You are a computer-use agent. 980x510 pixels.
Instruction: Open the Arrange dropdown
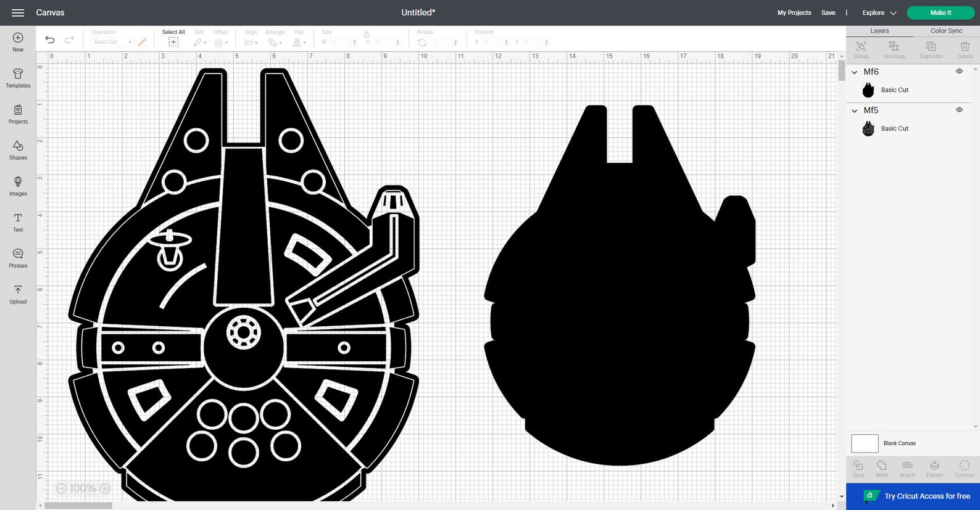pyautogui.click(x=274, y=43)
